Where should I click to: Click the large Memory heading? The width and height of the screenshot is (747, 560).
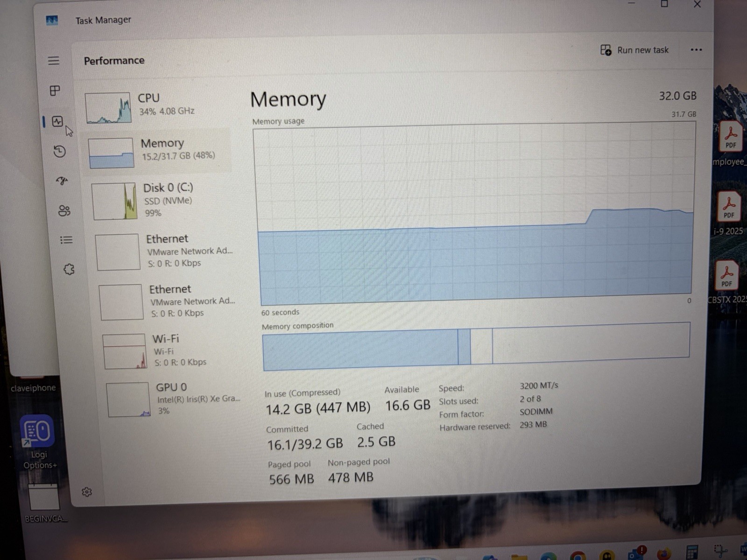(x=288, y=99)
